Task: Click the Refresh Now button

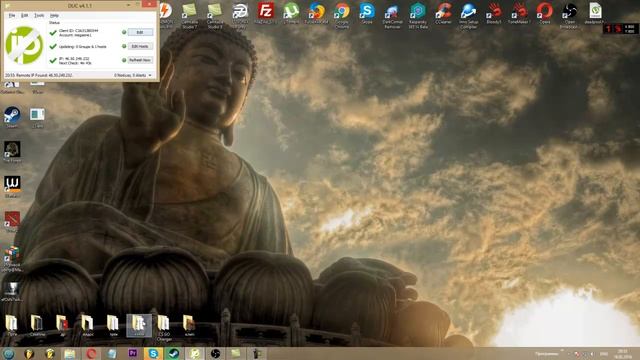Action: coord(140,60)
